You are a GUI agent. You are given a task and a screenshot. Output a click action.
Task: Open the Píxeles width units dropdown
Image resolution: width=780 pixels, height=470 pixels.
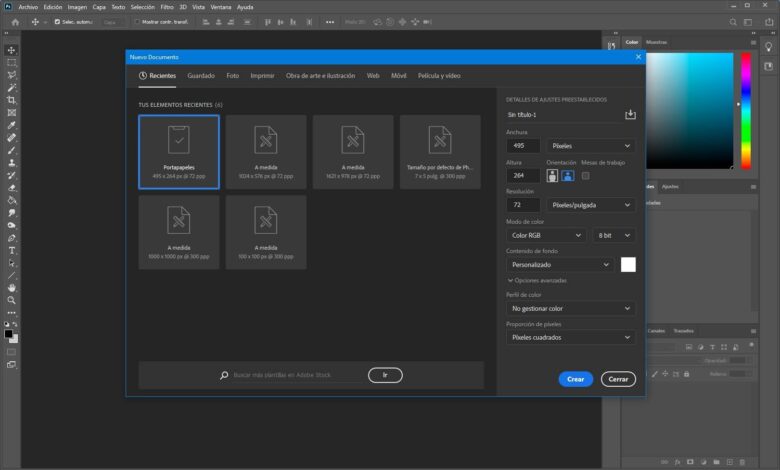[x=591, y=146]
